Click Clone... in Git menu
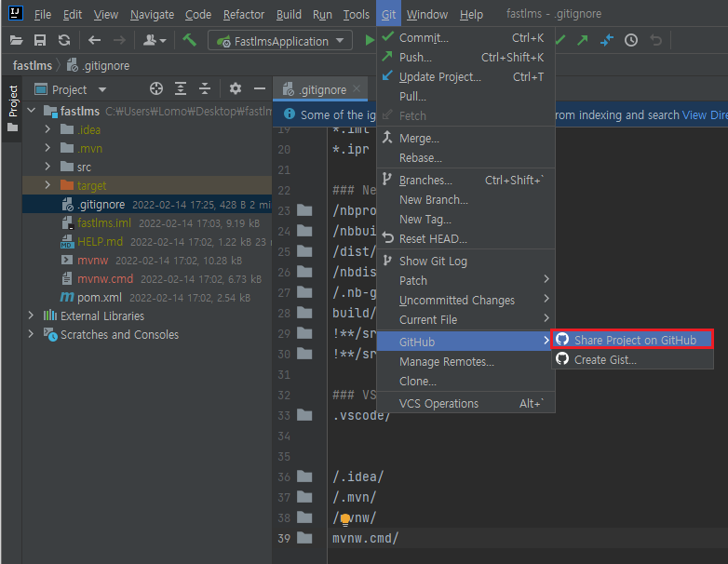The width and height of the screenshot is (728, 564). pos(465,381)
